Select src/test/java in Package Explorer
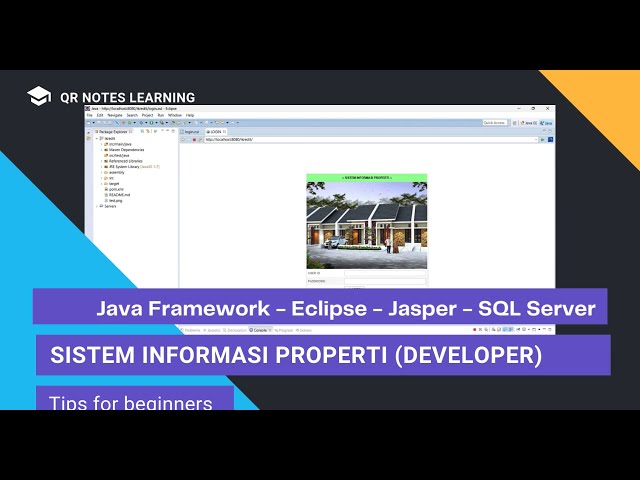 [117, 156]
